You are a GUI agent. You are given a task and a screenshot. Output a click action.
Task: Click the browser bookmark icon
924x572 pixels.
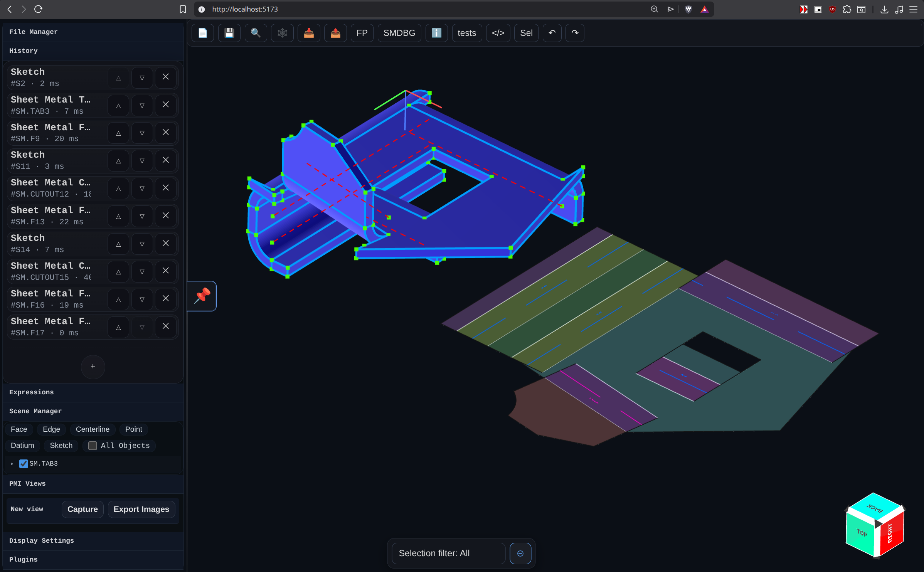click(183, 9)
